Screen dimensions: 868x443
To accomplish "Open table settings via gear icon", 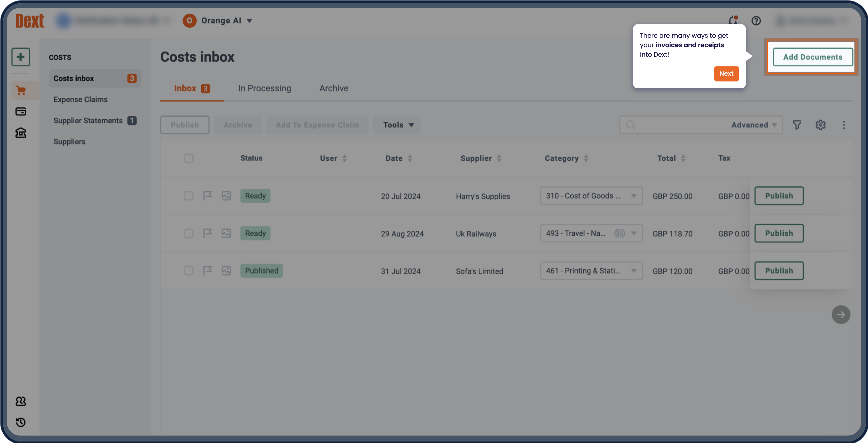I will pyautogui.click(x=821, y=125).
